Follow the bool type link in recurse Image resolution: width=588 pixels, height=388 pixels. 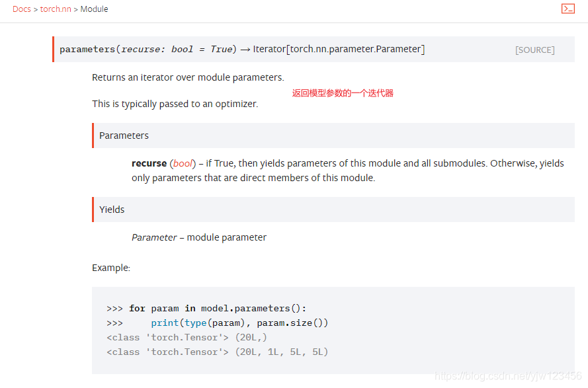[x=183, y=163]
